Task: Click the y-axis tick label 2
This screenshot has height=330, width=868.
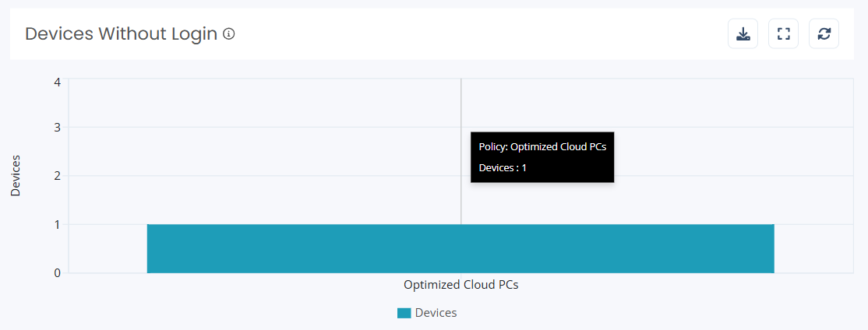Action: pyautogui.click(x=57, y=176)
